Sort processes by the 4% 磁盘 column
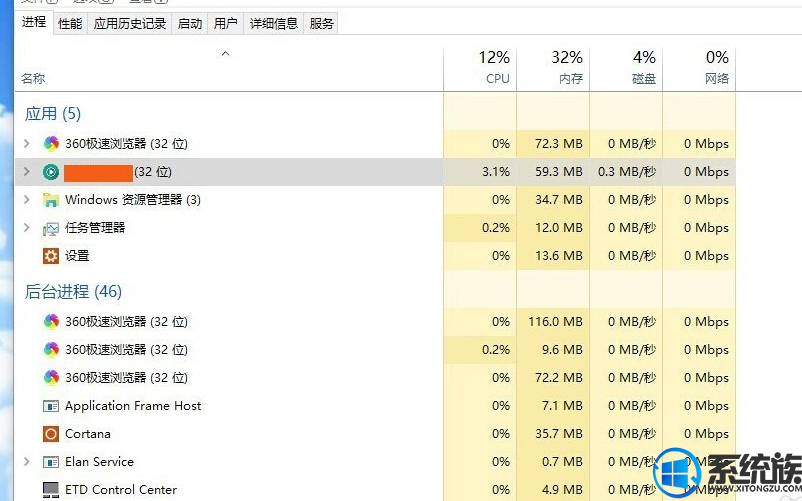The height and width of the screenshot is (501, 802). (x=626, y=70)
